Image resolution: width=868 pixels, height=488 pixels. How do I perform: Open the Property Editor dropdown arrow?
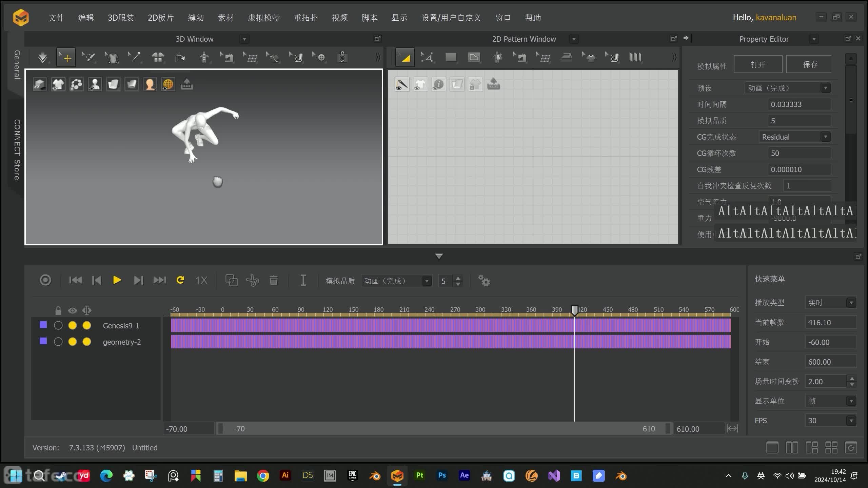click(814, 39)
